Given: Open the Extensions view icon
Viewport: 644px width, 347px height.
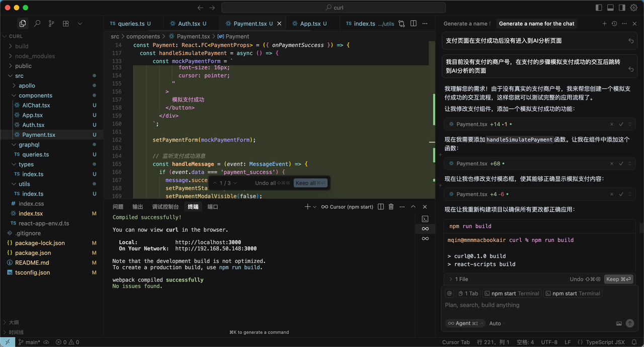Looking at the screenshot, I should (x=66, y=23).
